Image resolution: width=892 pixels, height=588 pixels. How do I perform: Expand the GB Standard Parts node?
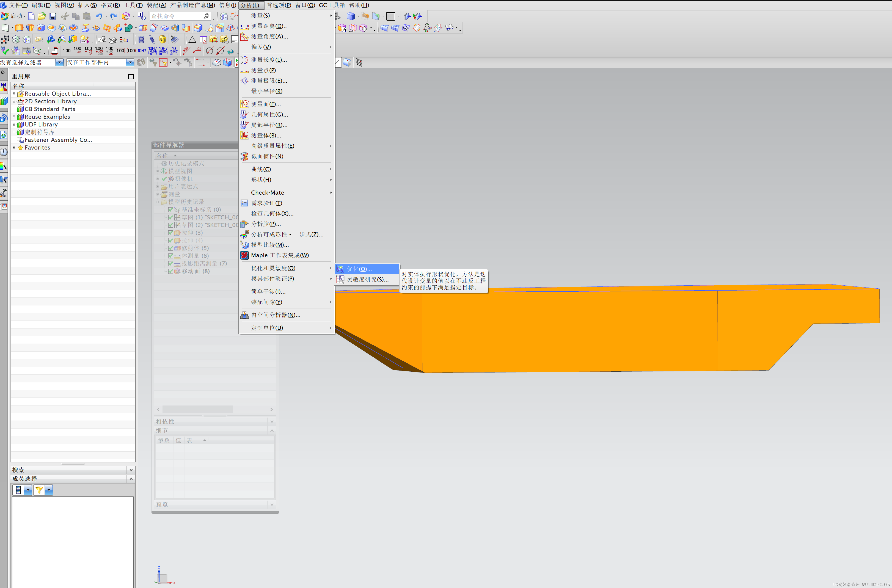coord(14,109)
